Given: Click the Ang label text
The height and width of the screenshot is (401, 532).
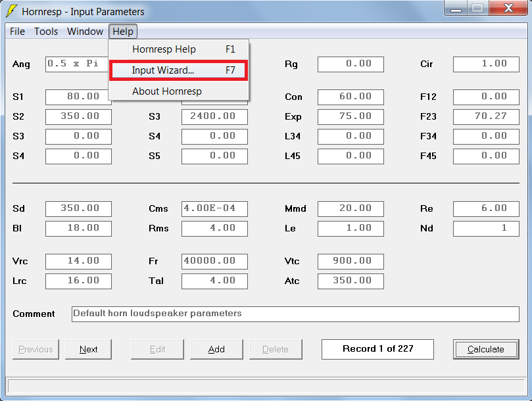Looking at the screenshot, I should 21,64.
